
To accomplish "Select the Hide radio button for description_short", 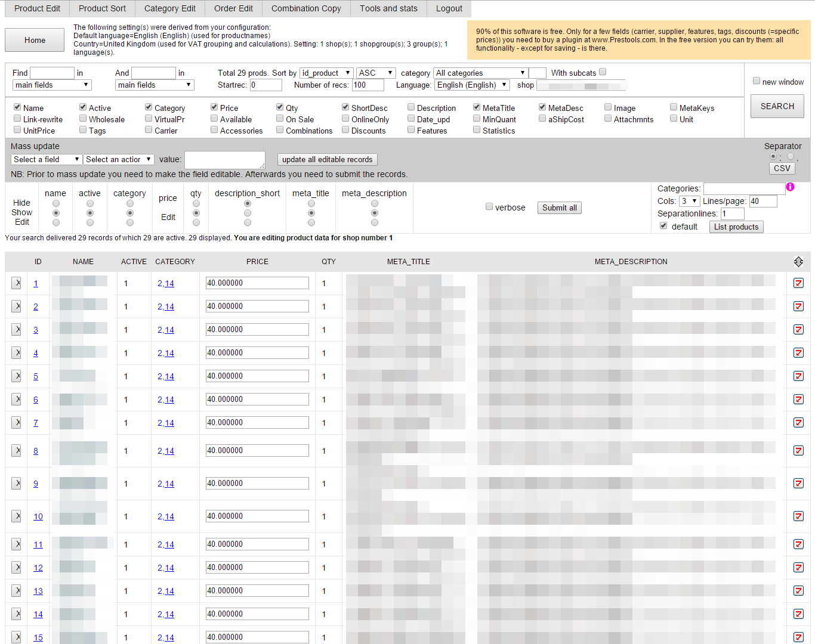I will [x=248, y=203].
